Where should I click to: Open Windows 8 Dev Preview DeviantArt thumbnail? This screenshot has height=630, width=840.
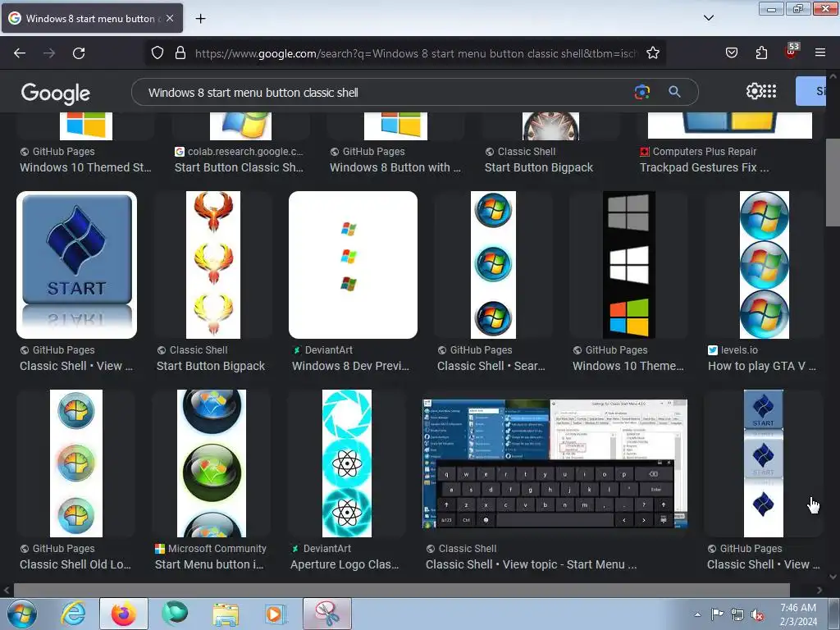pos(353,265)
